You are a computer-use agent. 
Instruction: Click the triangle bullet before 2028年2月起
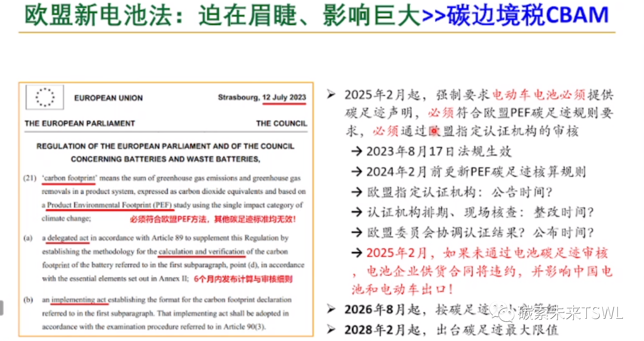coord(331,329)
